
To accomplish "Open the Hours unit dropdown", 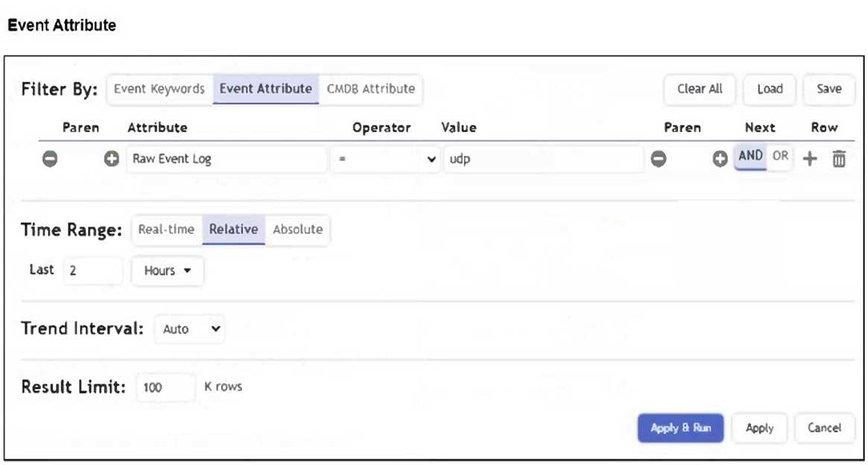I will click(x=168, y=271).
